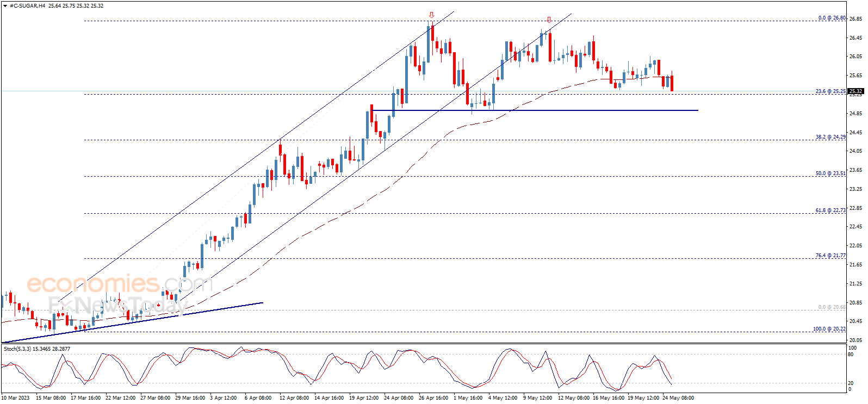
Task: Click time axis label 4 May 12:00
Action: pos(503,398)
